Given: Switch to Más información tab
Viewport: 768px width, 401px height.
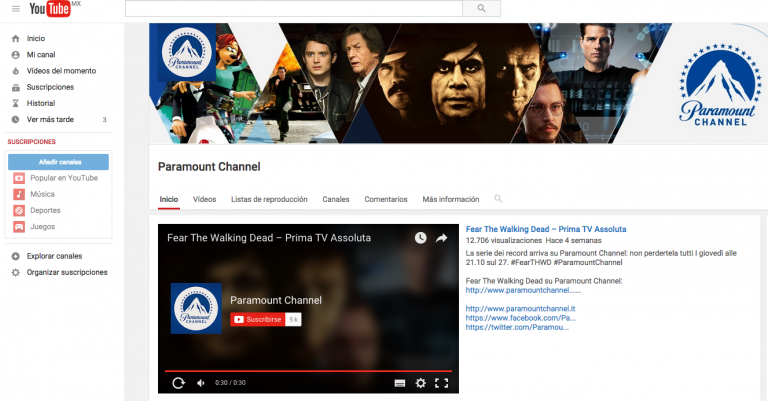Looking at the screenshot, I should [451, 199].
